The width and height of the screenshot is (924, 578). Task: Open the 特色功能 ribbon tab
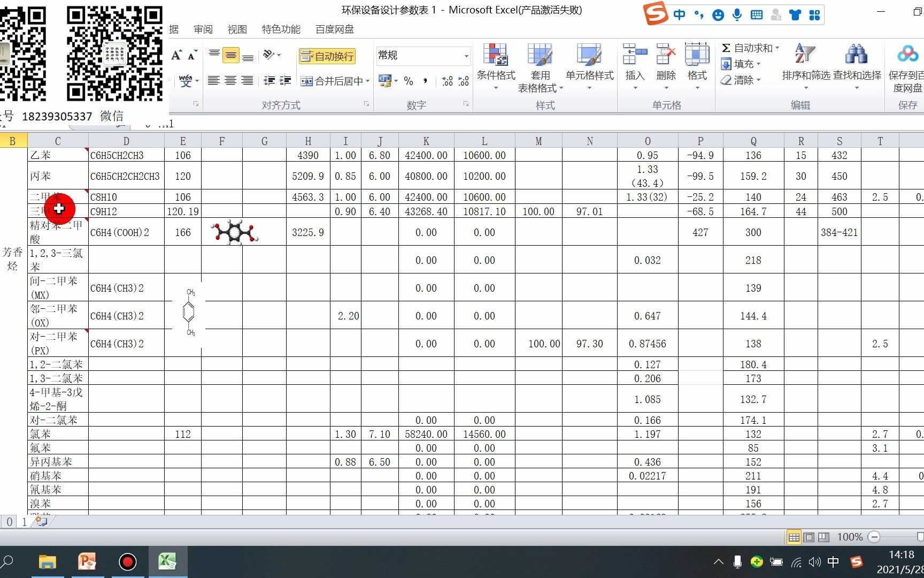(281, 29)
